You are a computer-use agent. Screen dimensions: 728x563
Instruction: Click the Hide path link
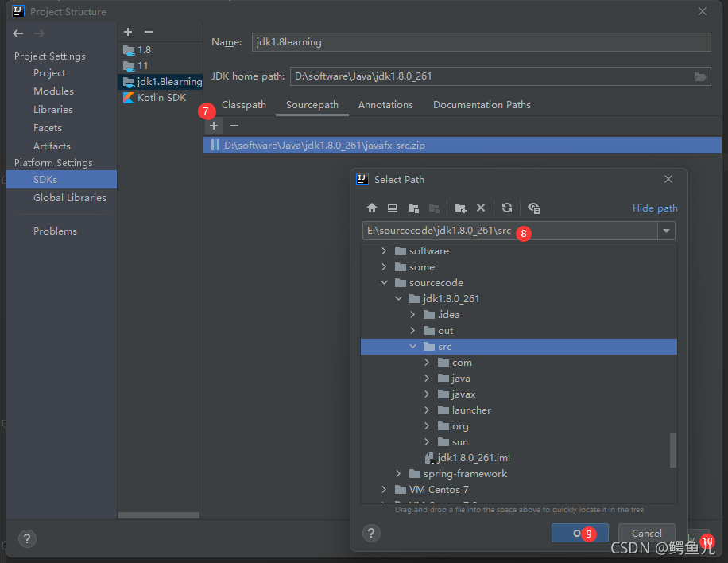click(x=655, y=208)
